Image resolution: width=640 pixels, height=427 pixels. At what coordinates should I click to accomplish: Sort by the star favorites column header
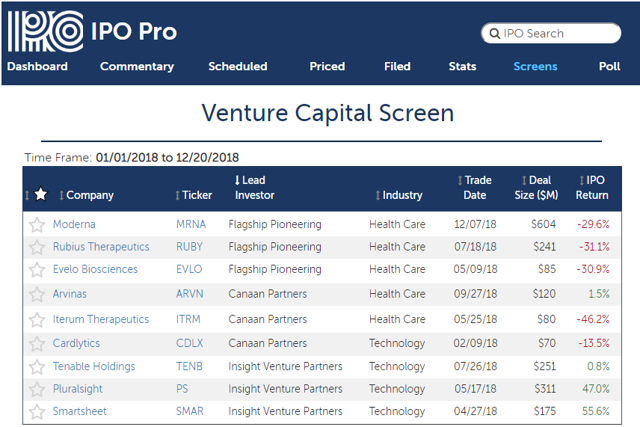point(36,195)
